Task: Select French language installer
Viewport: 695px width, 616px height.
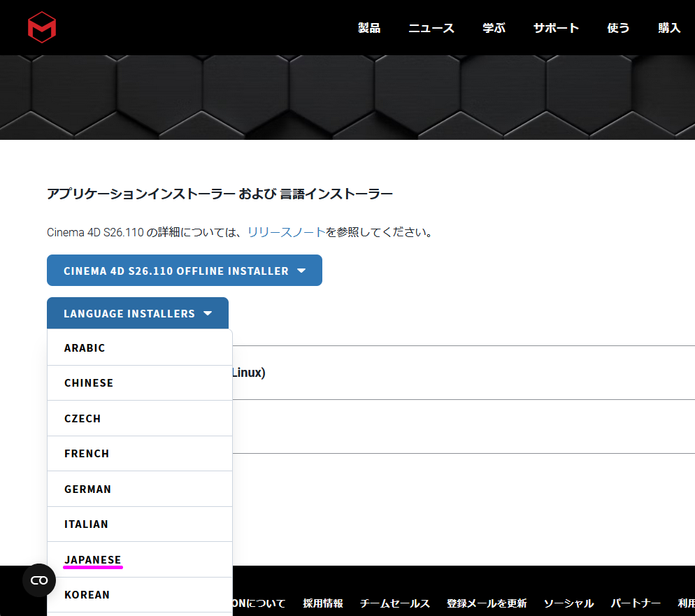Action: tap(140, 453)
